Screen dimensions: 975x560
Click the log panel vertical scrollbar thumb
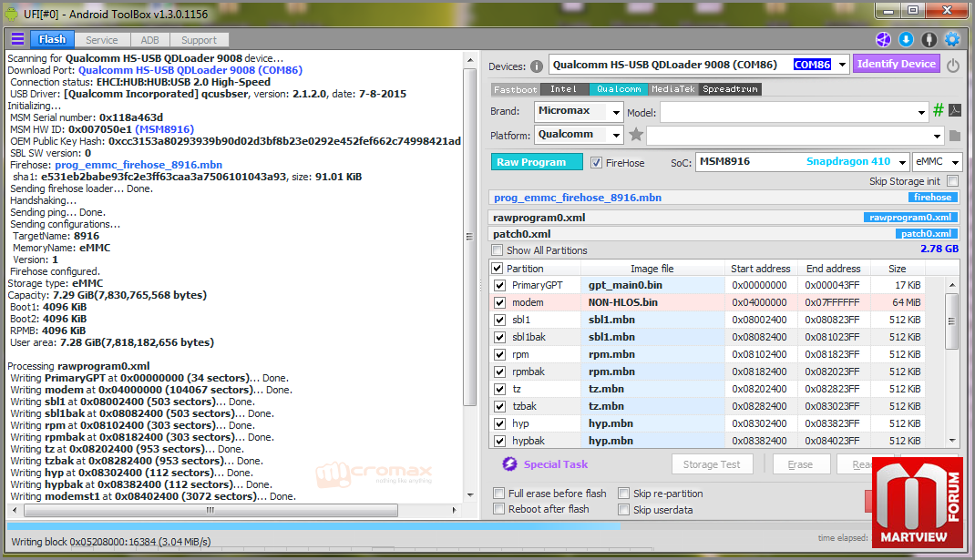pyautogui.click(x=470, y=236)
